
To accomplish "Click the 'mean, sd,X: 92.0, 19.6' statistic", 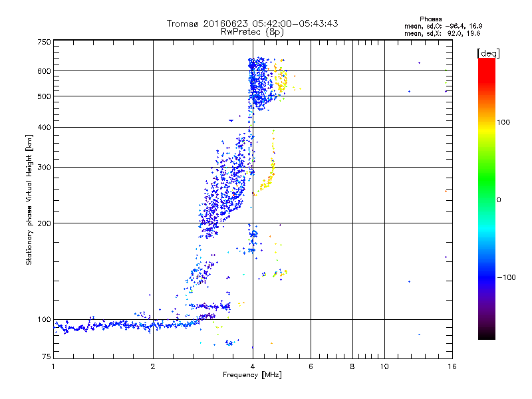I will coord(442,34).
